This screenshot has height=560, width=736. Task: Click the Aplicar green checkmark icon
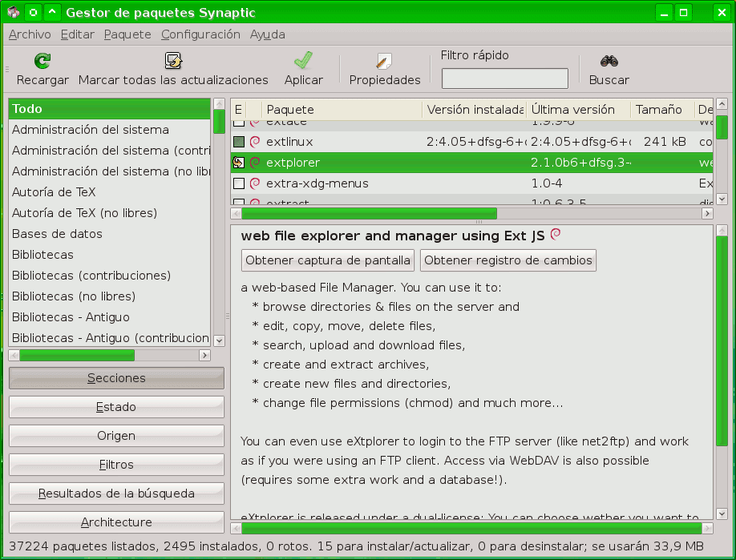[x=303, y=61]
